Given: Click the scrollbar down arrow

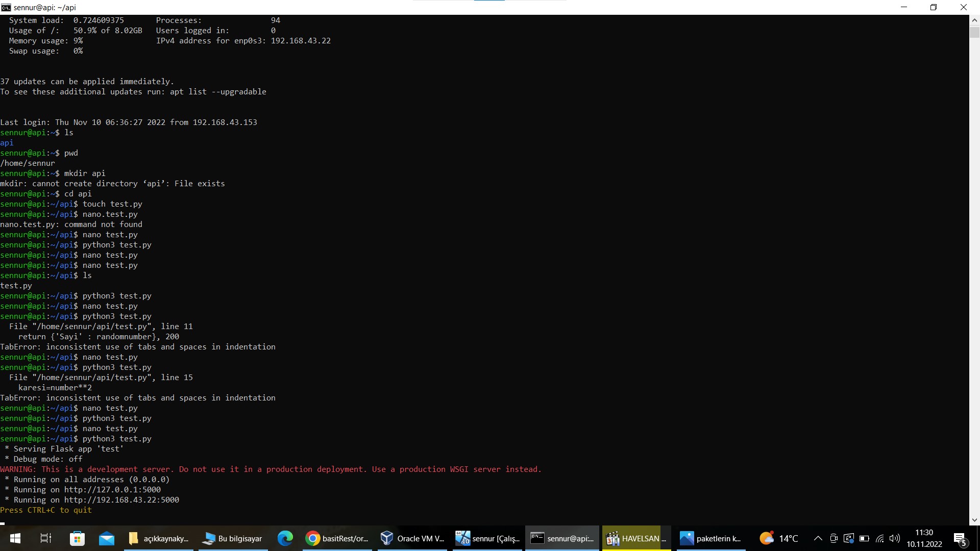Looking at the screenshot, I should 974,520.
